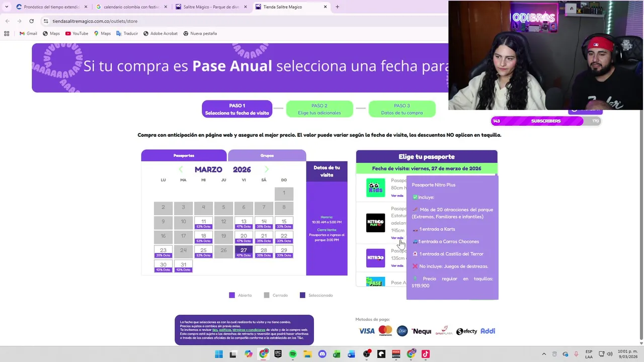Click Ver más under Nitro passport
The width and height of the screenshot is (644, 362).
point(397,265)
